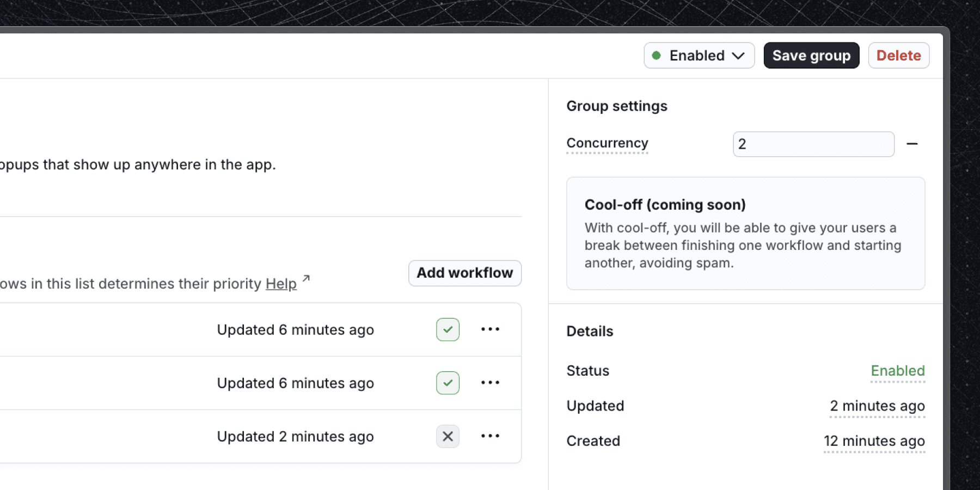The image size is (980, 490).
Task: Click the '12 minutes ago' created value
Action: point(874,441)
